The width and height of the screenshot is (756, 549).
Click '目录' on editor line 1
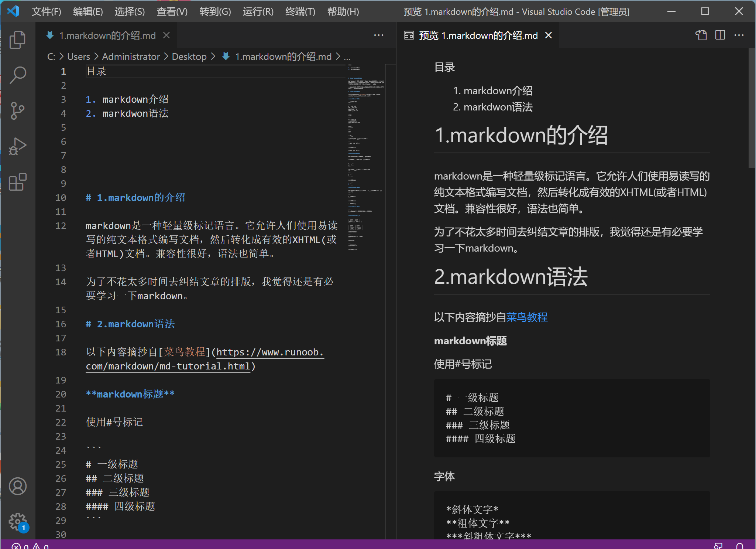pos(96,71)
